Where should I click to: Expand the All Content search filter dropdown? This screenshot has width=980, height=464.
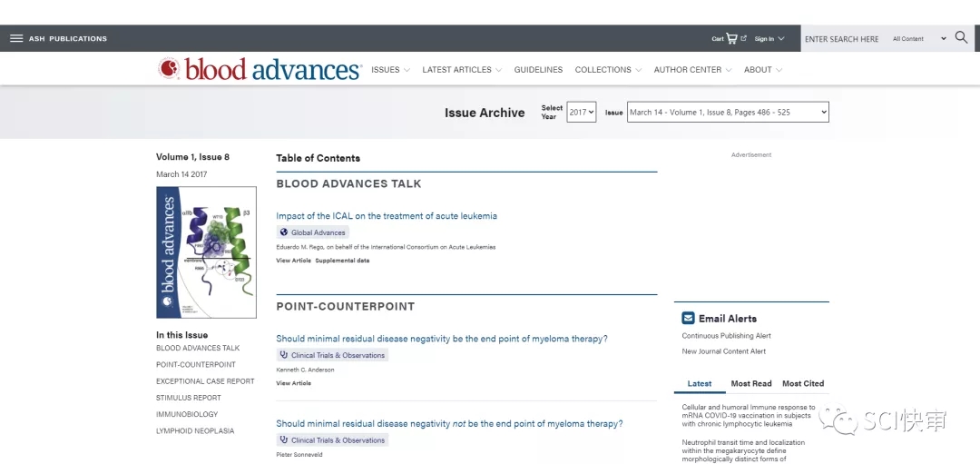[918, 39]
